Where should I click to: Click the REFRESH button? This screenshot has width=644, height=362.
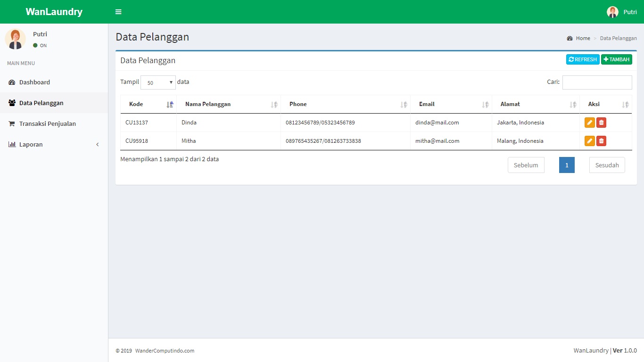tap(583, 59)
